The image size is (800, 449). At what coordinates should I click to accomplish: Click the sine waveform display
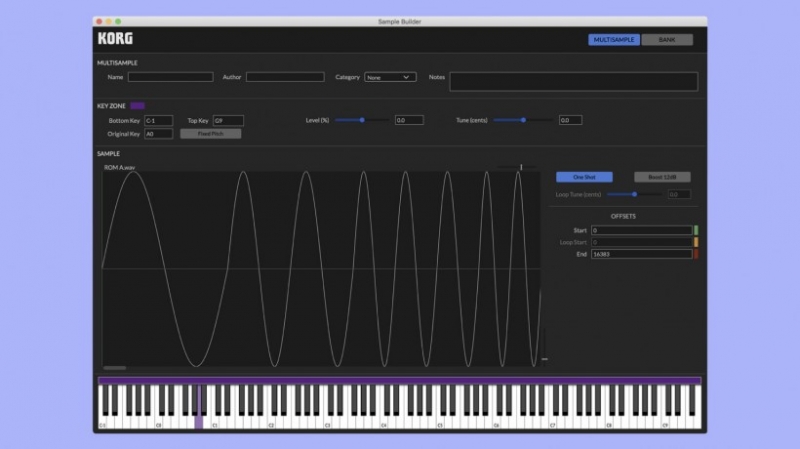click(321, 269)
